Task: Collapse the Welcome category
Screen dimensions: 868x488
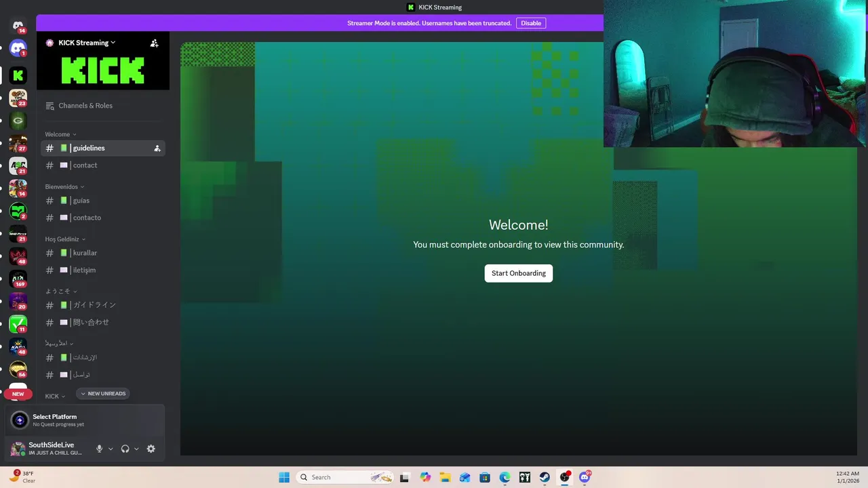Action: 60,134
